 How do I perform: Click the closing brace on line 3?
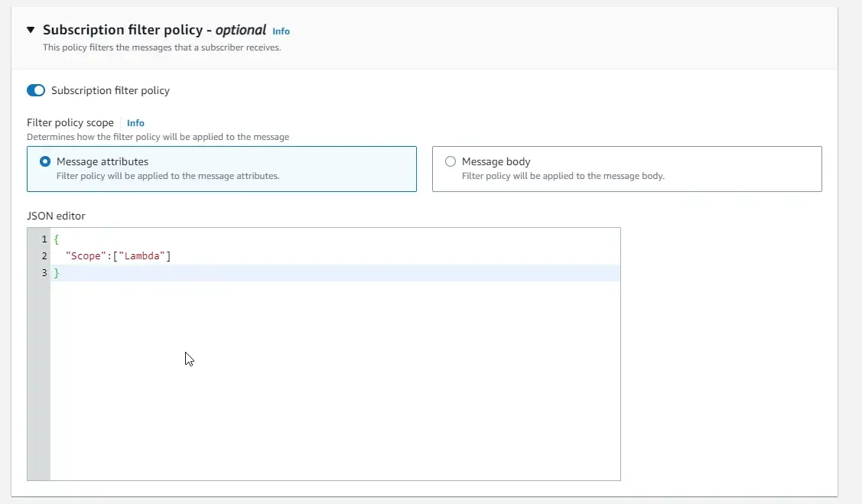pos(57,272)
